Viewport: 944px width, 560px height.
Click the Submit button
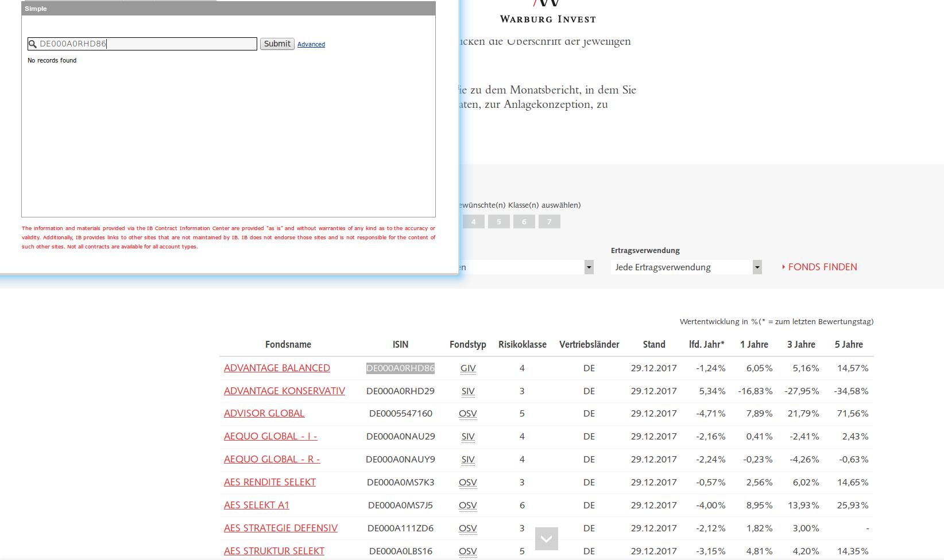277,44
